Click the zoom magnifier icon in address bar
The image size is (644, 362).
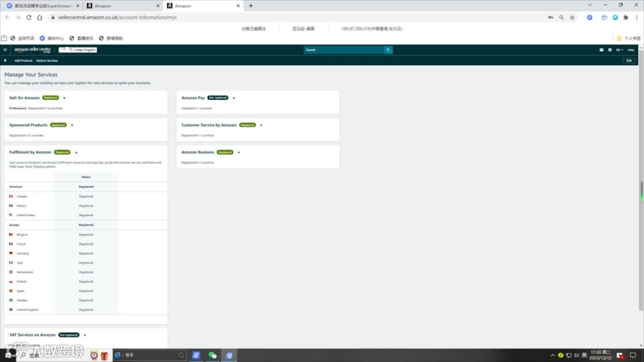click(x=562, y=17)
